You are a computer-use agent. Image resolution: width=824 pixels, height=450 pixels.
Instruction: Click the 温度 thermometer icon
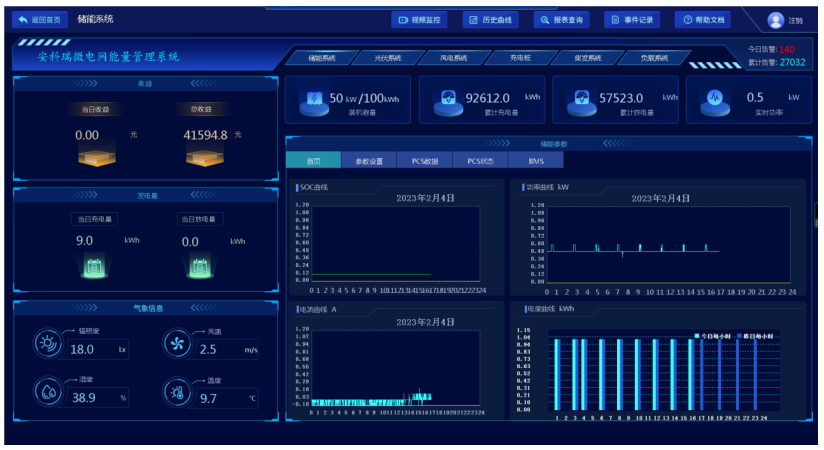click(177, 392)
